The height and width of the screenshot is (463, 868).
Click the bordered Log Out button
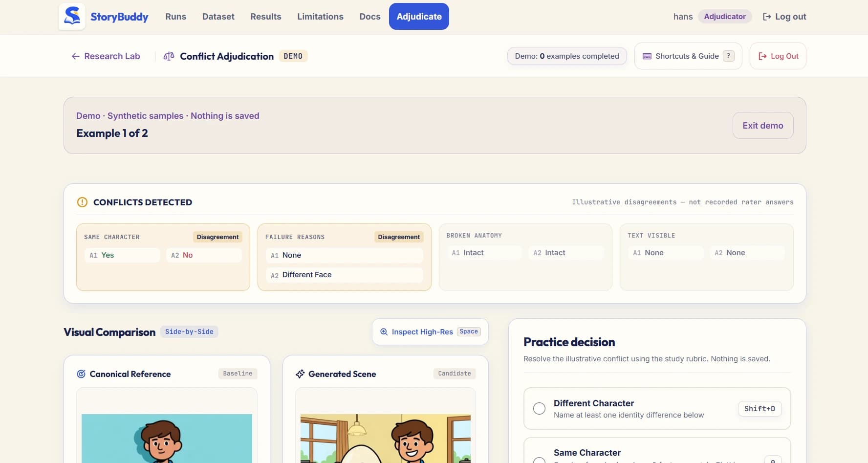(778, 56)
